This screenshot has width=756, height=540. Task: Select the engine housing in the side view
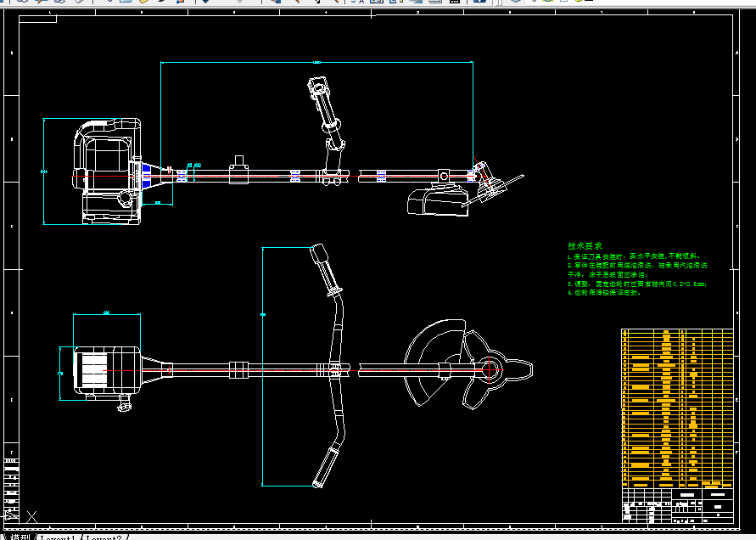pyautogui.click(x=107, y=172)
